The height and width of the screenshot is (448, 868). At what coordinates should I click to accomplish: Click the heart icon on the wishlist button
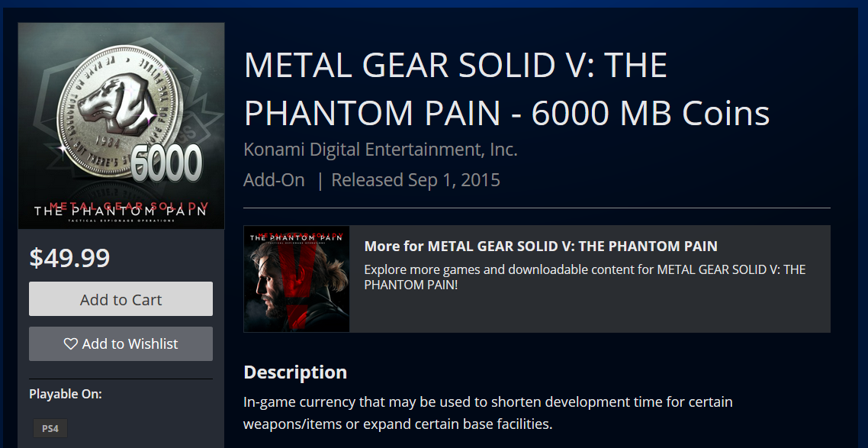tap(70, 344)
